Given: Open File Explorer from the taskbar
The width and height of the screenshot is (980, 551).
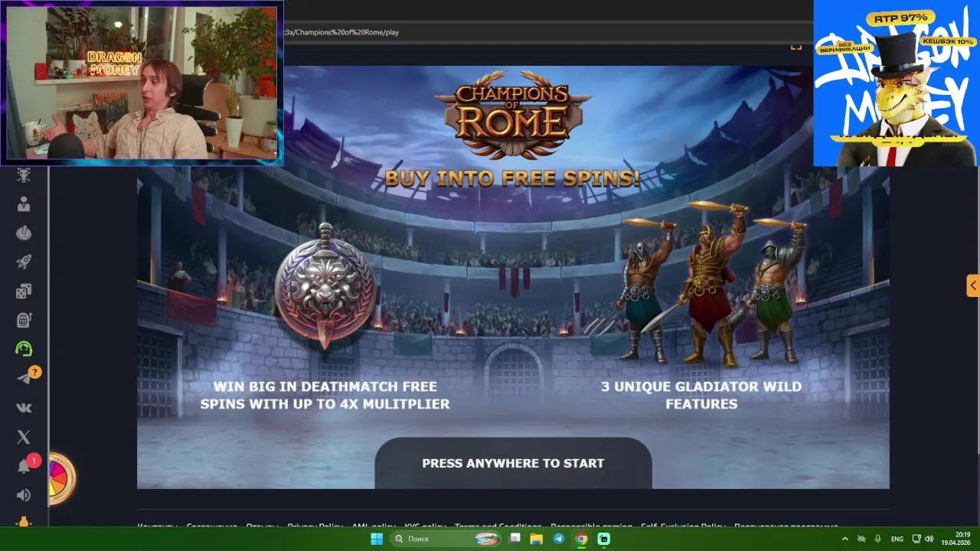Looking at the screenshot, I should [537, 539].
